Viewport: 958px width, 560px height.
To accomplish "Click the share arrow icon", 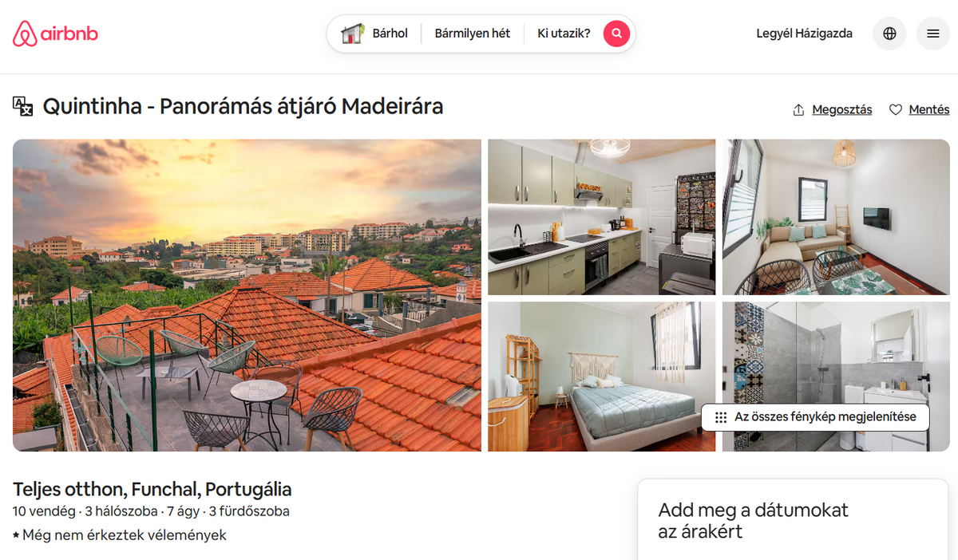I will coord(798,110).
